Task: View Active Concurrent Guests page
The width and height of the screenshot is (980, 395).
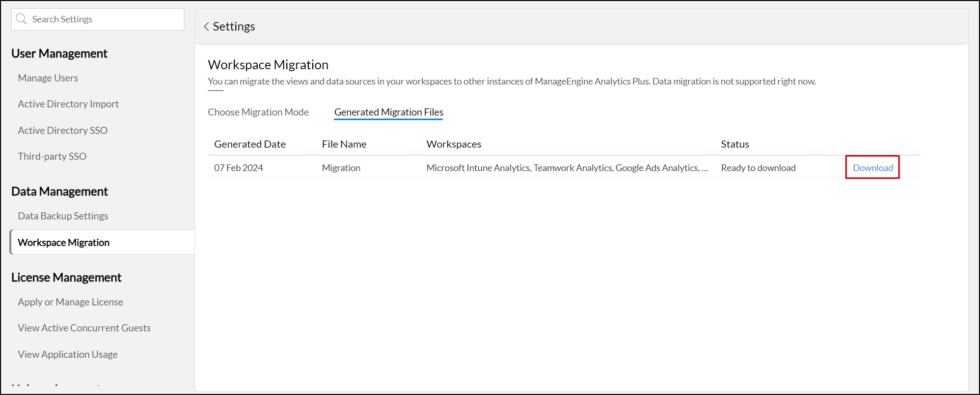Action: (84, 328)
